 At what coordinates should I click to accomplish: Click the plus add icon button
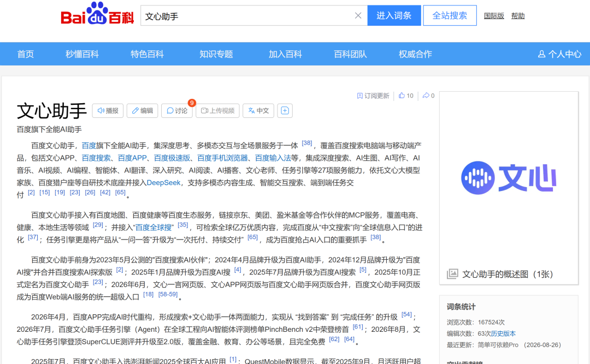pyautogui.click(x=285, y=111)
